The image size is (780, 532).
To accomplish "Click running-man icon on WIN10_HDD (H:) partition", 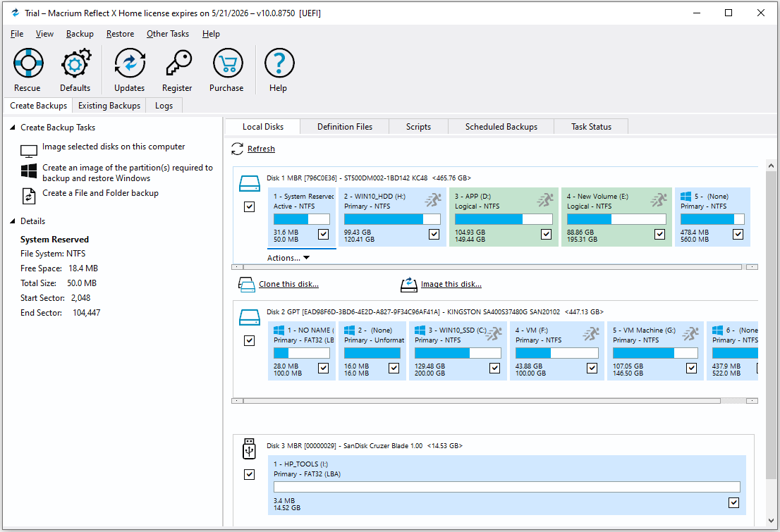I will pos(433,200).
